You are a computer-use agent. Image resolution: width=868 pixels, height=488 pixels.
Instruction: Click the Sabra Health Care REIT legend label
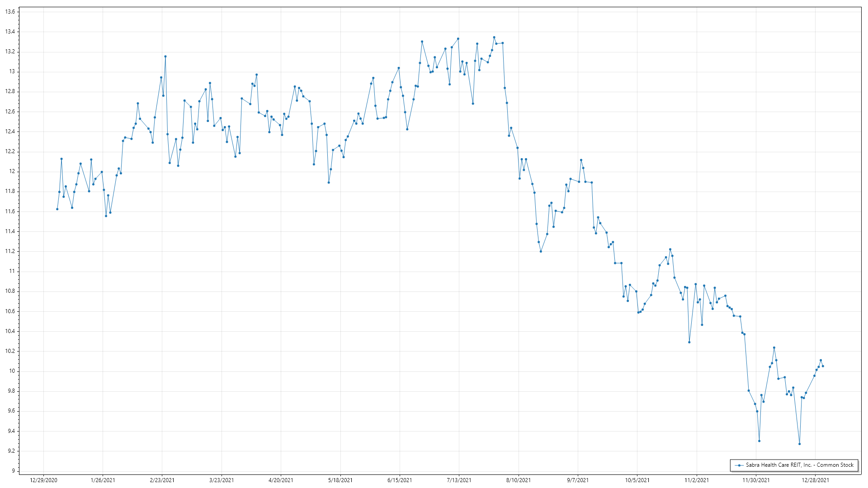[799, 465]
